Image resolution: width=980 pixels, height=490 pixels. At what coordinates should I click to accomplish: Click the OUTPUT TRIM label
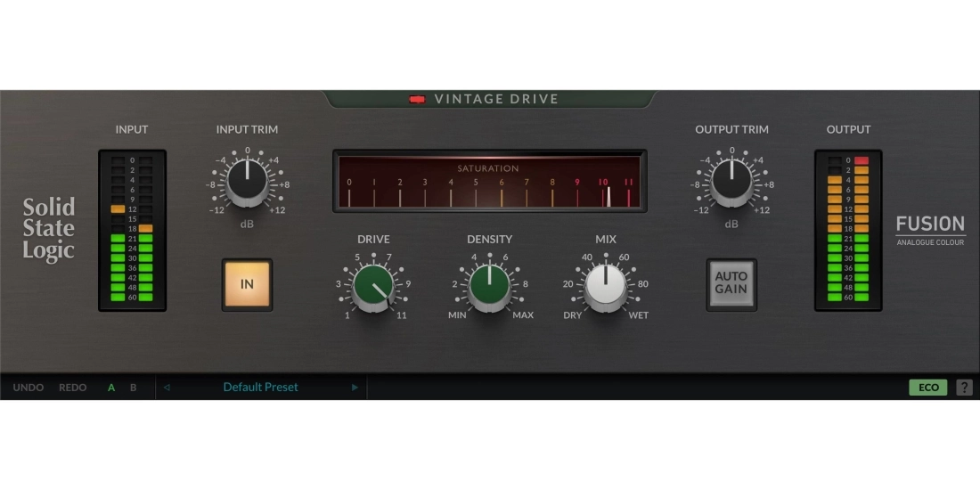[x=731, y=129]
